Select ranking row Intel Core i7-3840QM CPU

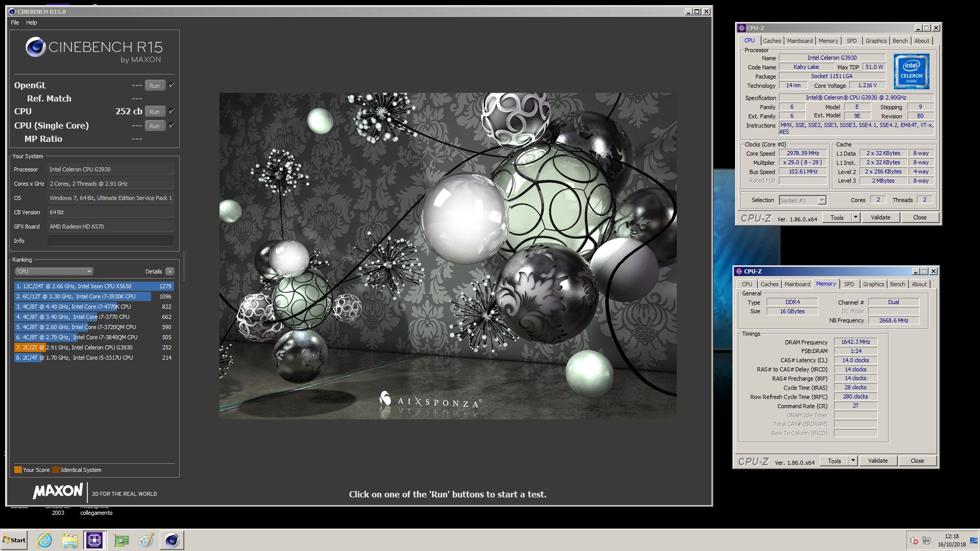click(94, 337)
